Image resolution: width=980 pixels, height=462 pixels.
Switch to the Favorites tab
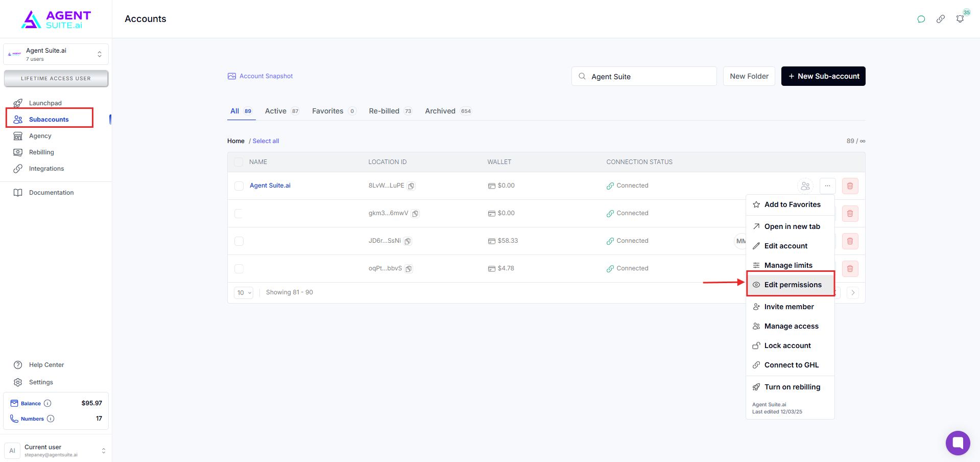point(334,111)
